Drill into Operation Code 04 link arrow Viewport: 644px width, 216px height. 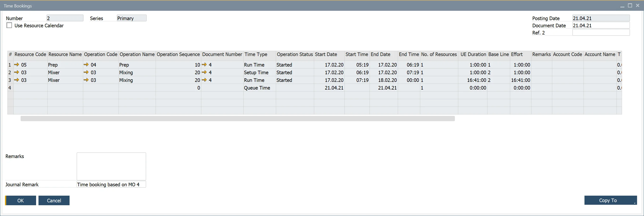pos(87,65)
